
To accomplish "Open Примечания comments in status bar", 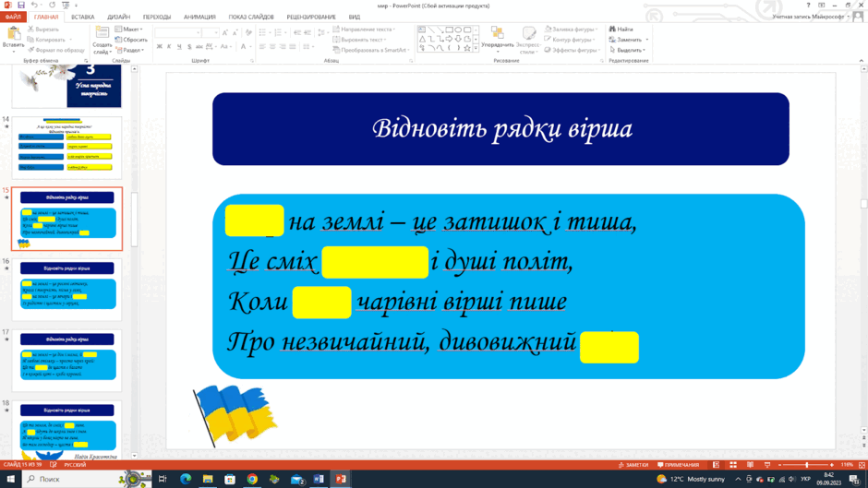I will (678, 465).
